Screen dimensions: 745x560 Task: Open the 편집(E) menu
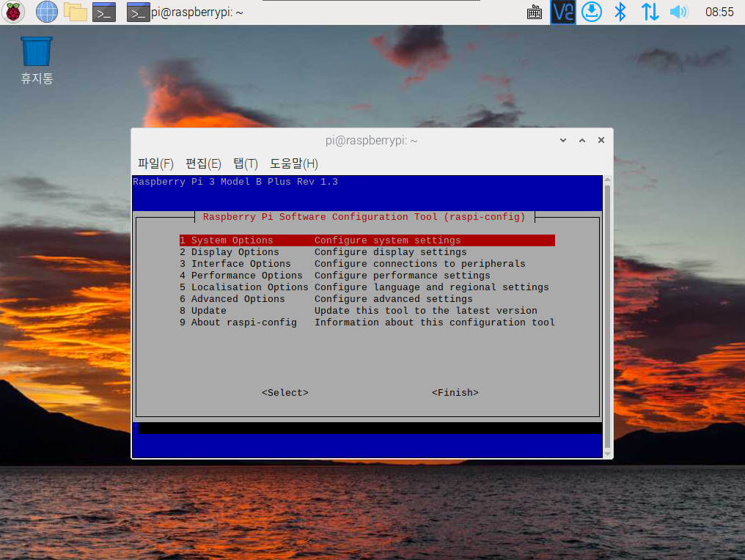(x=203, y=164)
